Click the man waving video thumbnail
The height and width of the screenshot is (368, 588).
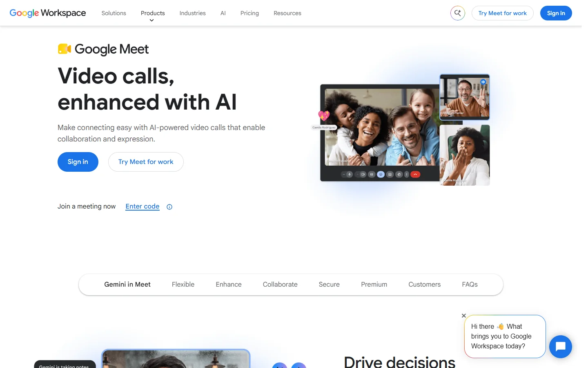(x=465, y=97)
